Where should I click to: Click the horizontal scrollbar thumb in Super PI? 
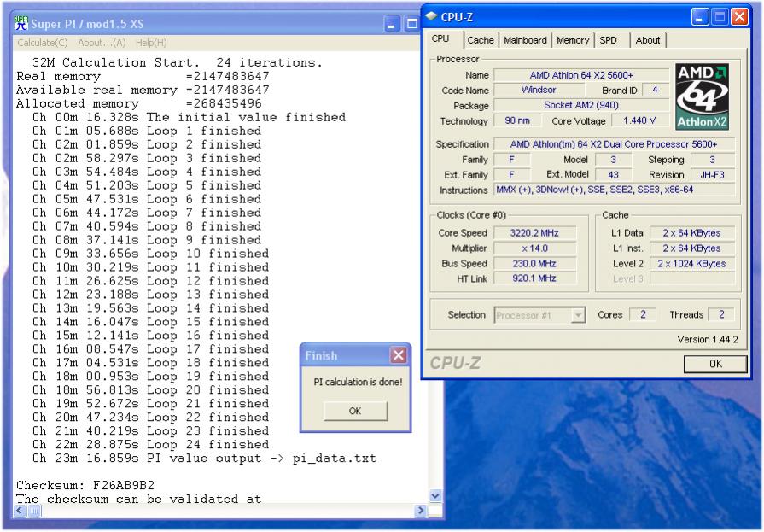34,511
